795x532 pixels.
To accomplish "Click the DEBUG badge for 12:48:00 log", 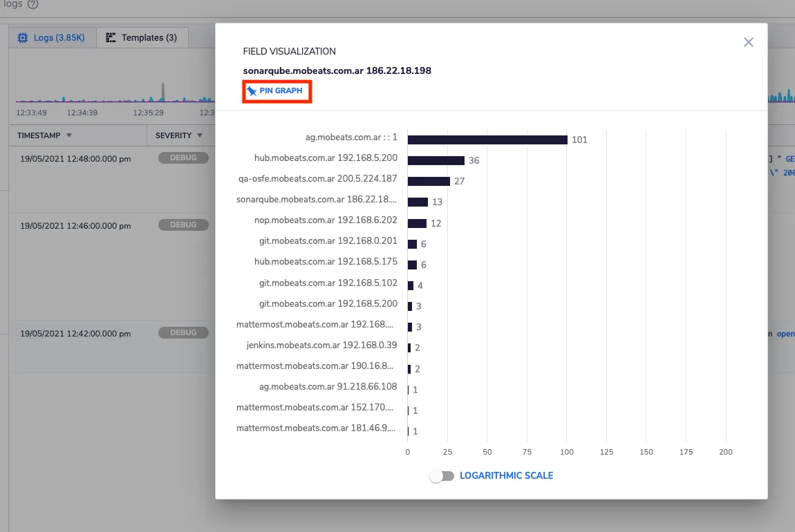I will point(183,158).
